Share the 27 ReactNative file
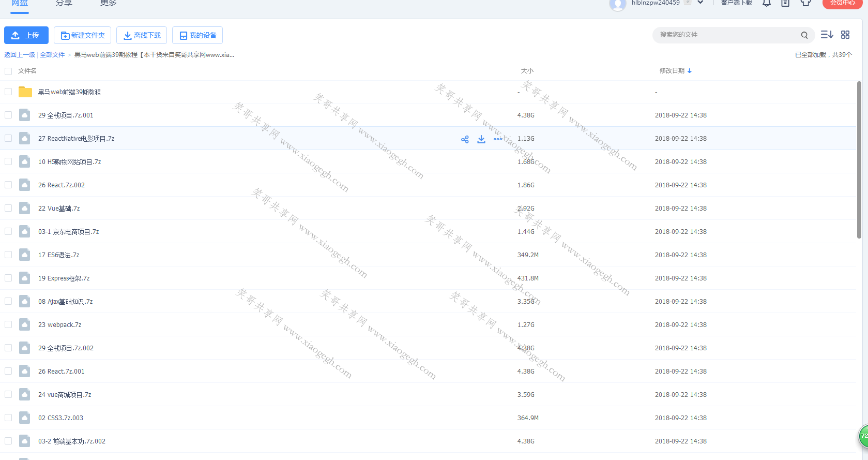 coord(465,139)
